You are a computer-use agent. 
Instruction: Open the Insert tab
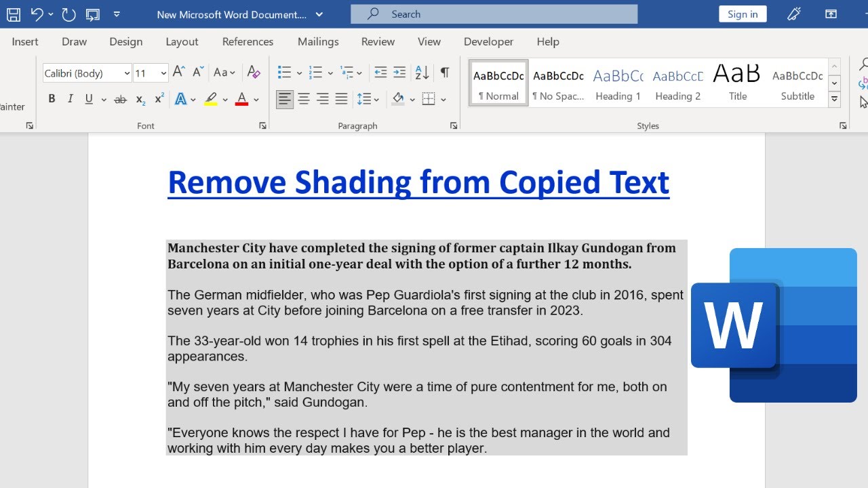coord(25,41)
